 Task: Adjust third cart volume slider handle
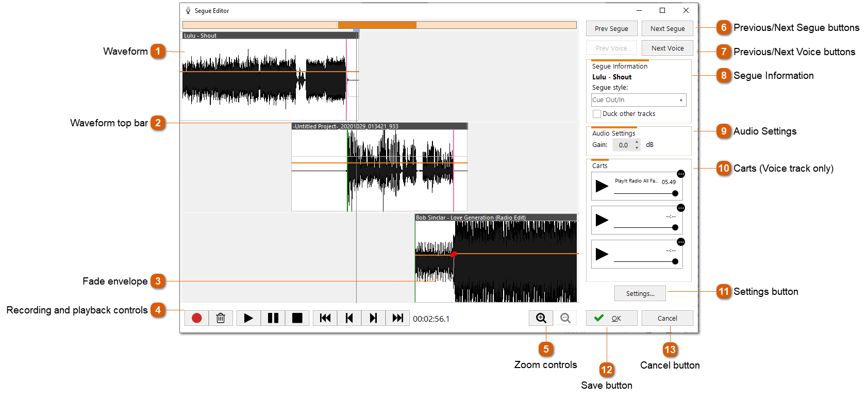(x=675, y=261)
